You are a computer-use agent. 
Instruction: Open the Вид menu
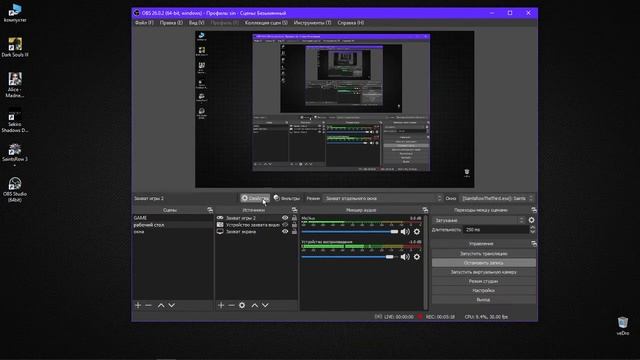click(196, 23)
